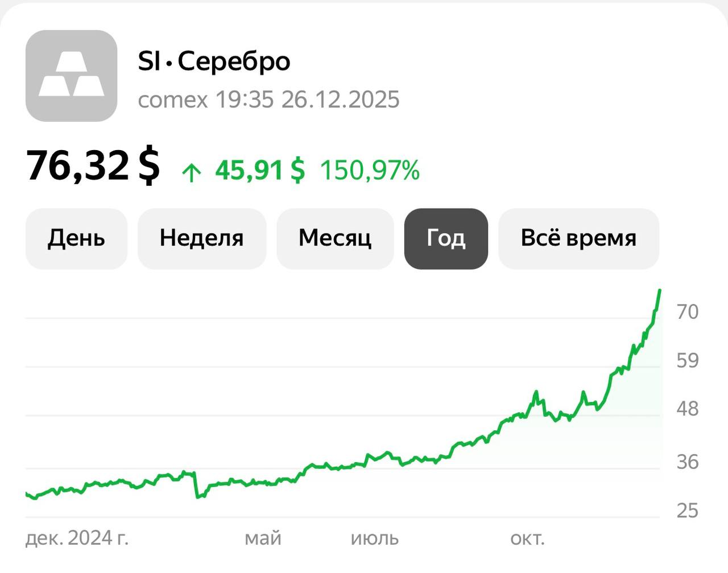Image resolution: width=728 pixels, height=573 pixels.
Task: Select the Год period button
Action: (445, 239)
